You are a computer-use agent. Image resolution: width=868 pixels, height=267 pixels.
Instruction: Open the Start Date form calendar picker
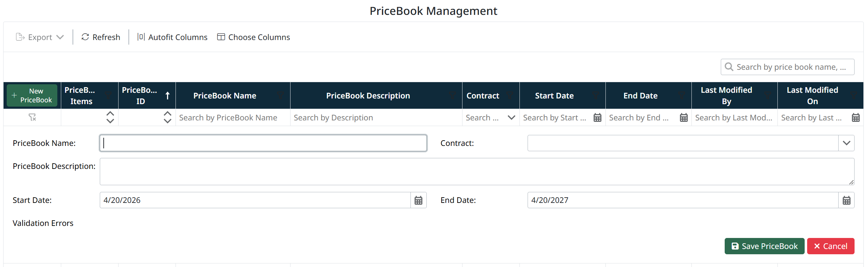[x=418, y=200]
